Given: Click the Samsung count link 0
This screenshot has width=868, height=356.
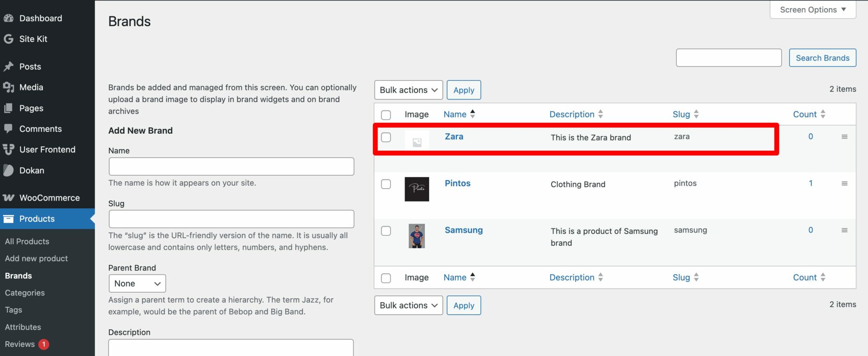Looking at the screenshot, I should tap(811, 230).
